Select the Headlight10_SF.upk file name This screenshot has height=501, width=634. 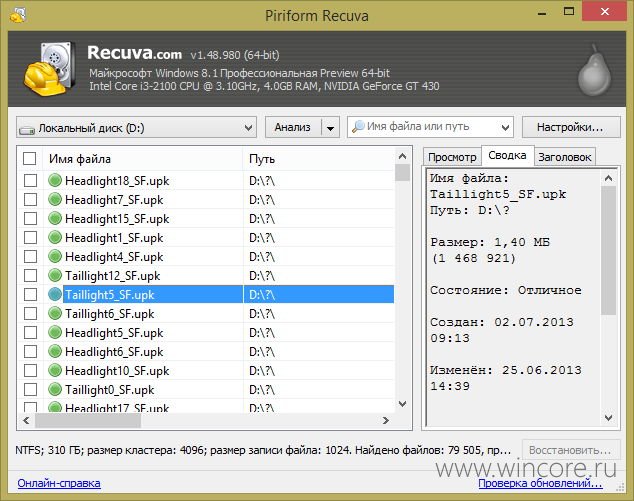click(x=117, y=371)
